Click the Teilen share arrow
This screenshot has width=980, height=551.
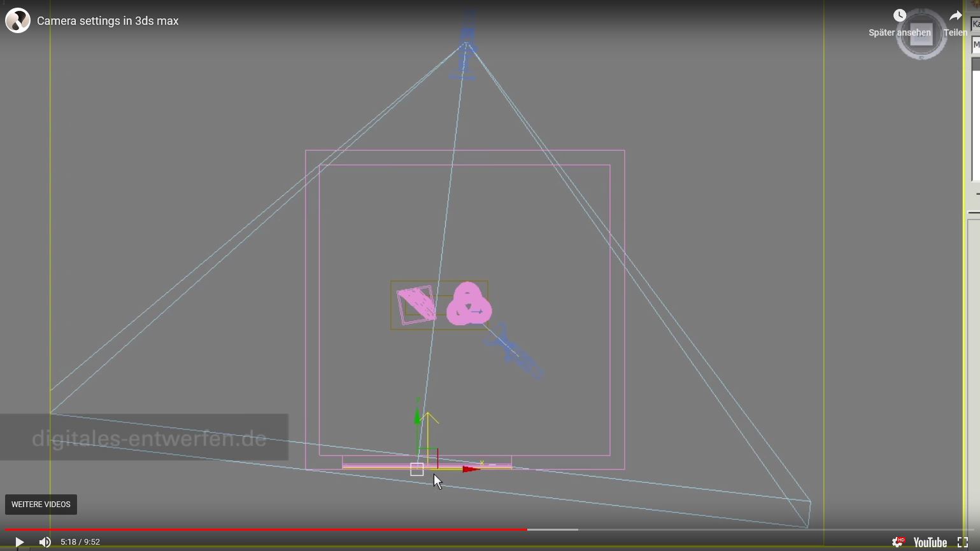pyautogui.click(x=955, y=15)
